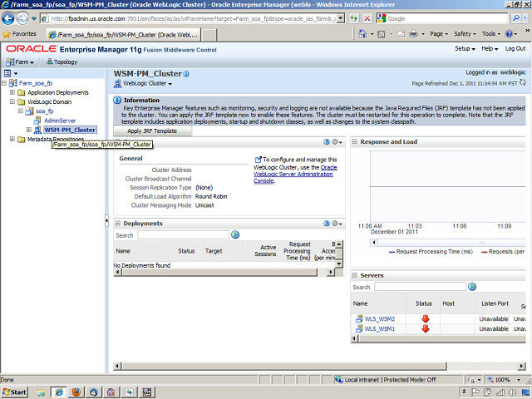The width and height of the screenshot is (532, 399).
Task: Expand the Metadata Repositories tree node
Action: (x=12, y=139)
